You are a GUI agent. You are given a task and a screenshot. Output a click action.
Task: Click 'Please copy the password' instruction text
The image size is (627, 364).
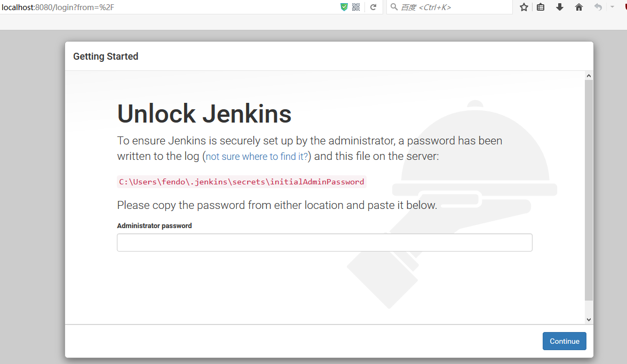[277, 205]
